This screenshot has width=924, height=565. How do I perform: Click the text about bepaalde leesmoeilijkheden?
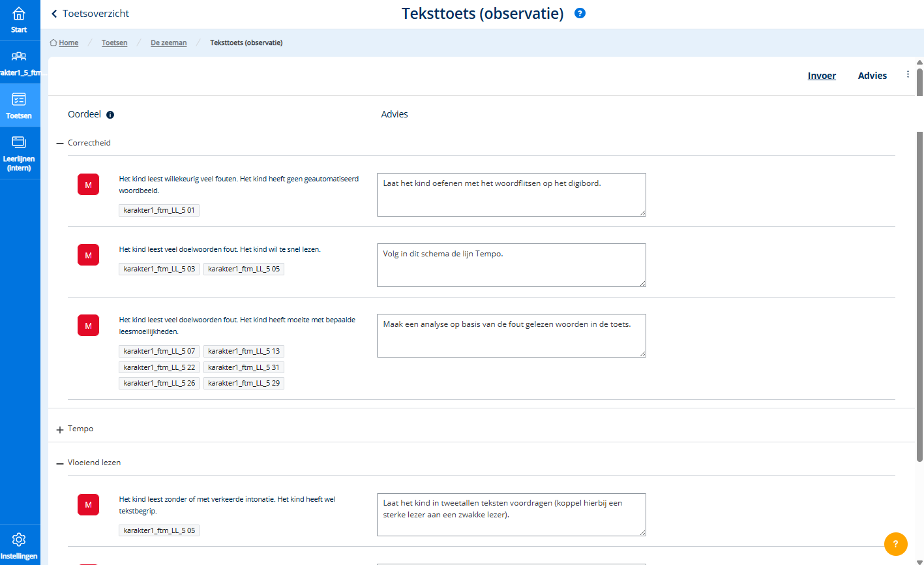[x=237, y=326]
